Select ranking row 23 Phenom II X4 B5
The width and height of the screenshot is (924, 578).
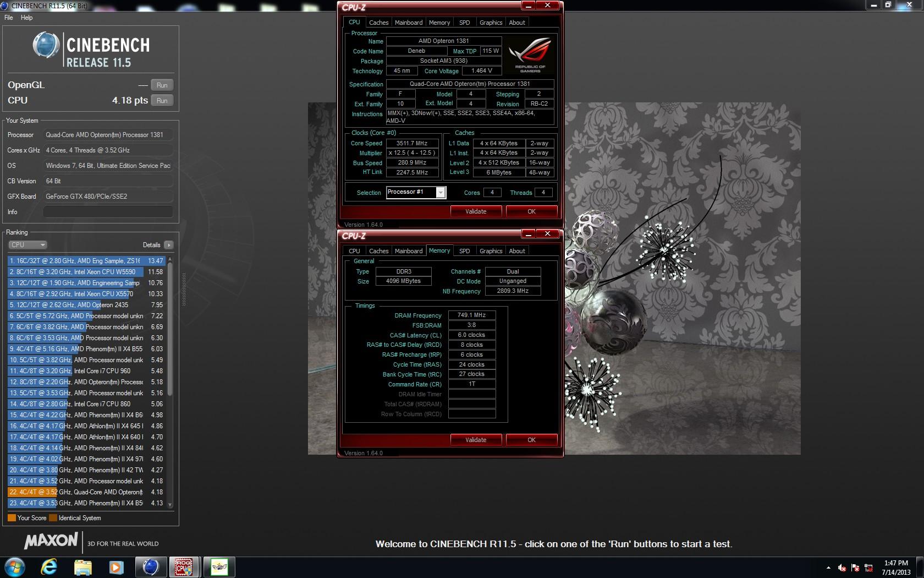point(86,503)
